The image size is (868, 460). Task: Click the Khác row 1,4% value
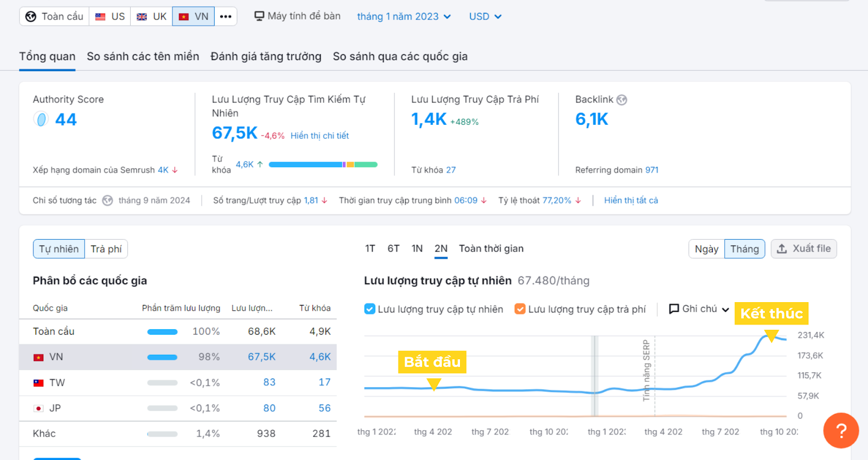tap(208, 433)
